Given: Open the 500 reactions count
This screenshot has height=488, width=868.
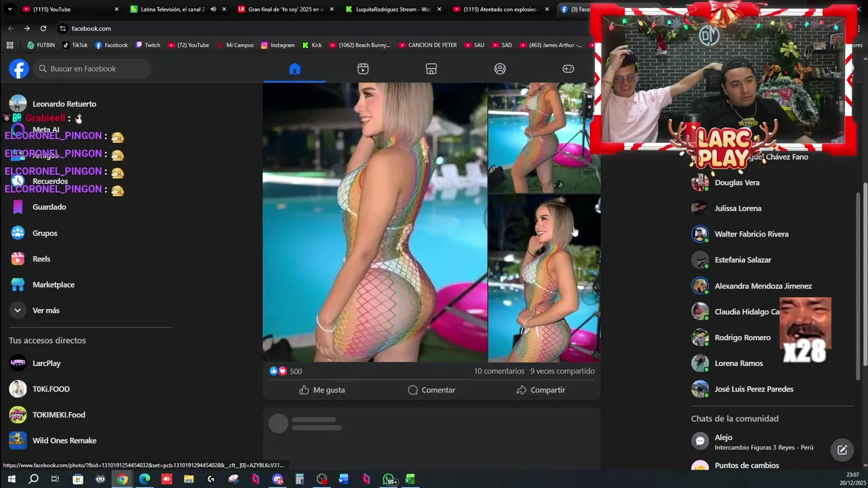Looking at the screenshot, I should click(296, 371).
